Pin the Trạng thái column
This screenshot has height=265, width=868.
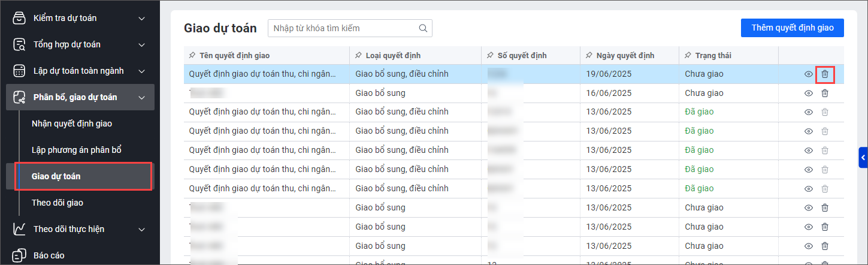[688, 56]
